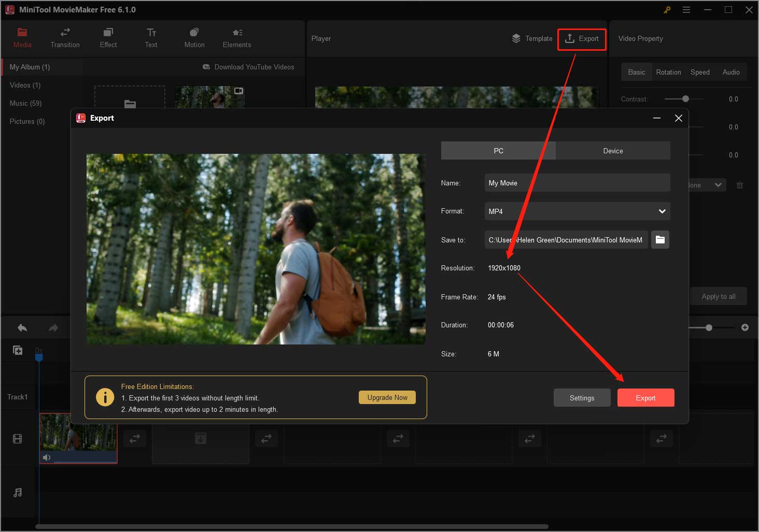Click the red Export button in dialog

(645, 398)
